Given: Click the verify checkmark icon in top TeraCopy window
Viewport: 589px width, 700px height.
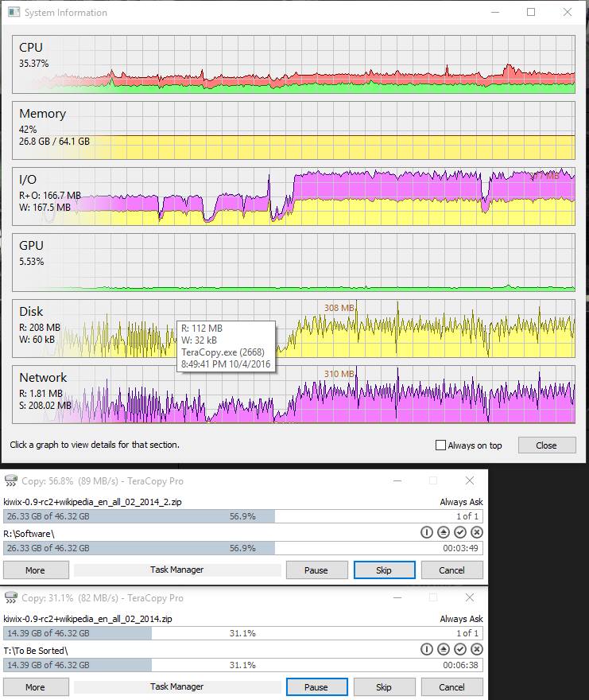Looking at the screenshot, I should coord(460,532).
